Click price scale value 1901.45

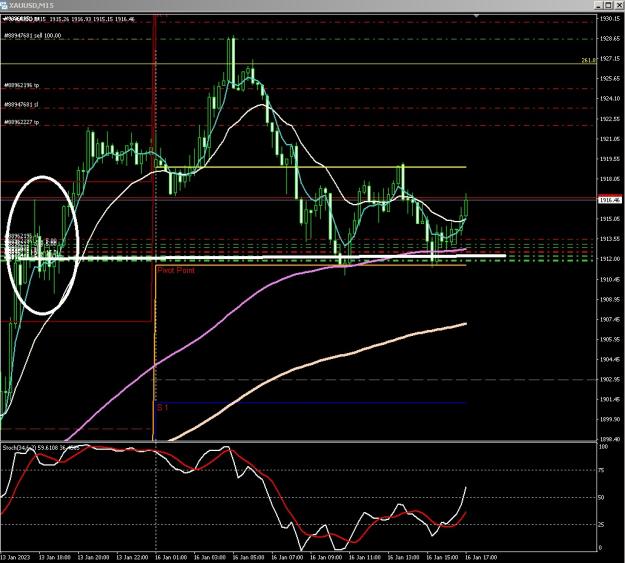(610, 399)
